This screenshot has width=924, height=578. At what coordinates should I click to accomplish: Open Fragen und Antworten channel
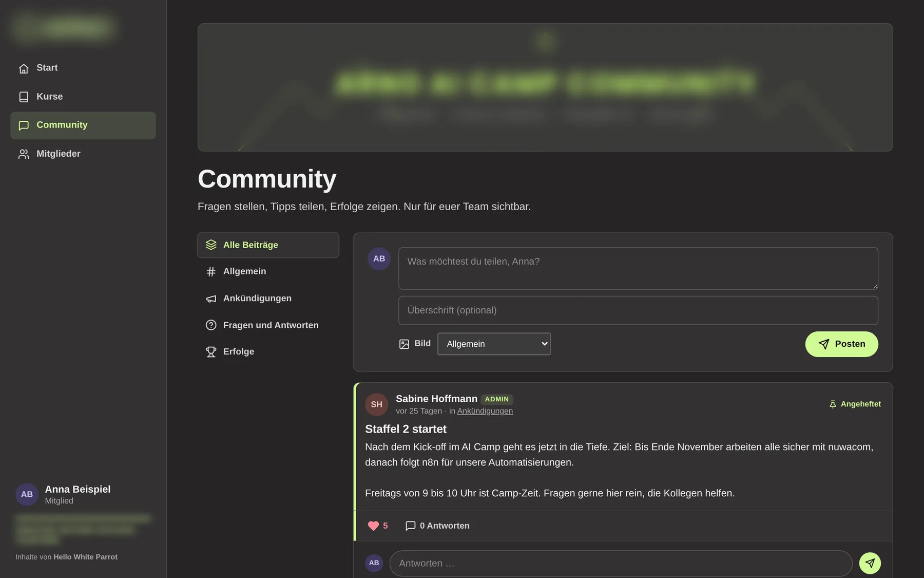(268, 325)
